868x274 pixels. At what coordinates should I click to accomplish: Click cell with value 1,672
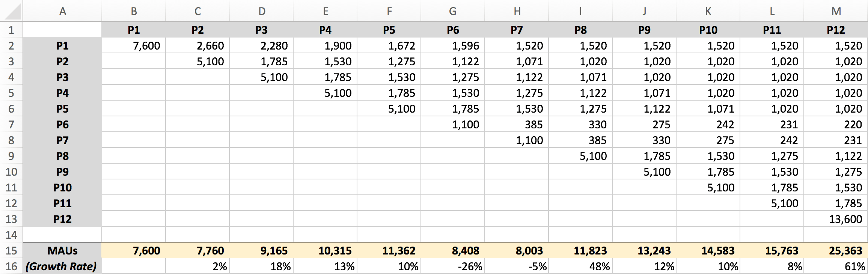[389, 45]
